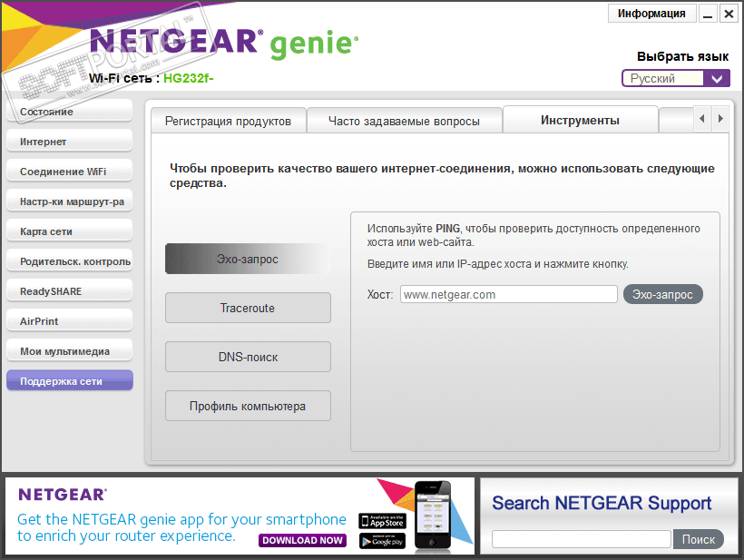Go to Соединение WiFi section

click(x=69, y=172)
